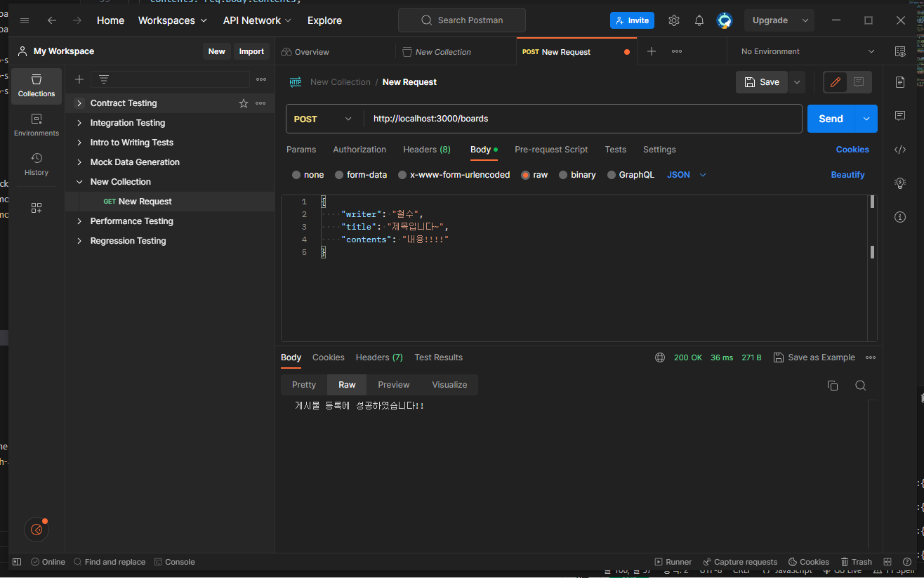
Task: Open the Save options dropdown arrow
Action: (x=797, y=82)
